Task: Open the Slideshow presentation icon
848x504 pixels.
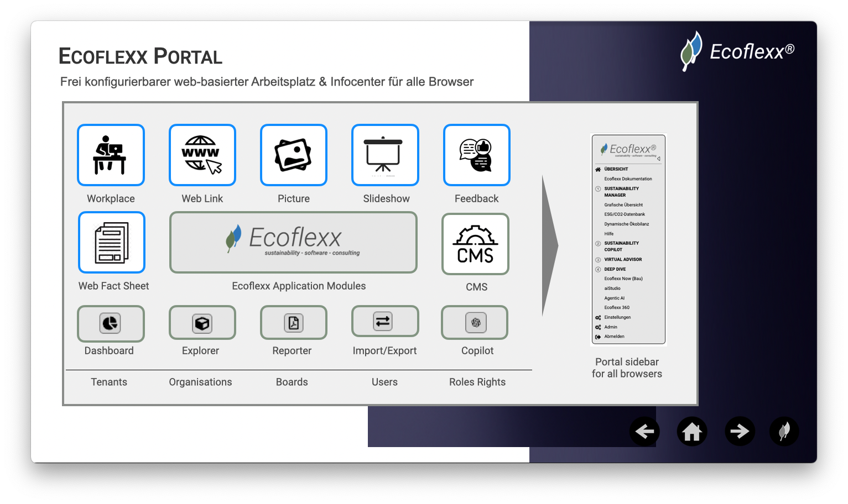Action: (385, 155)
